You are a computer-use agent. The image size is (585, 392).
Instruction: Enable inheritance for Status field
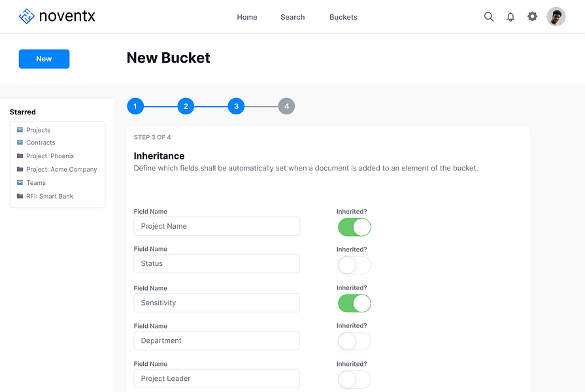(354, 265)
